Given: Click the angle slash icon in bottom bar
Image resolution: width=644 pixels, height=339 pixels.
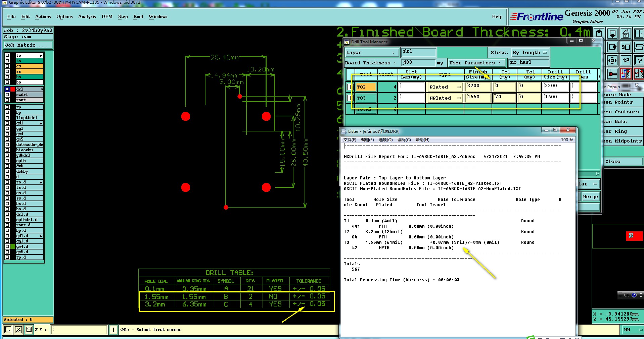Looking at the screenshot, I should pos(18,330).
